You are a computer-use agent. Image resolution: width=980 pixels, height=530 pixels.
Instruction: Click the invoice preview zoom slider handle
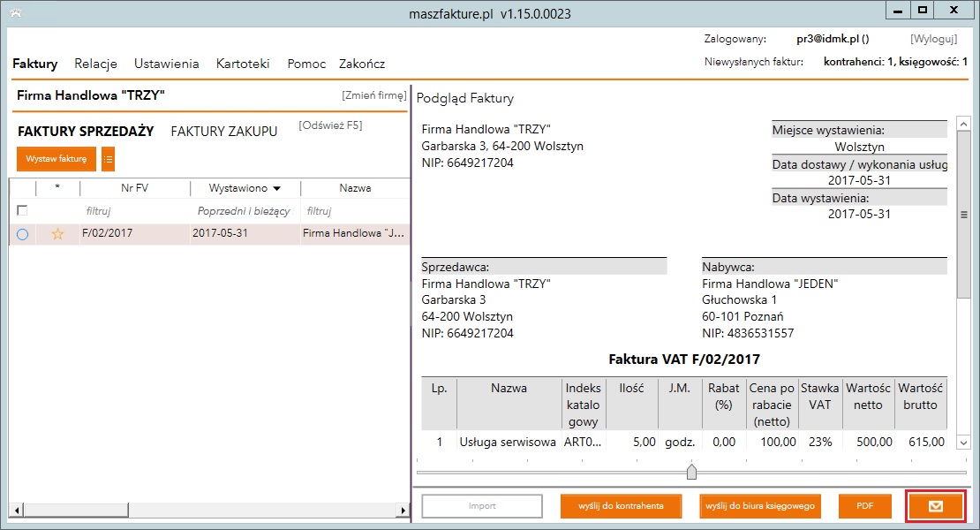[691, 472]
